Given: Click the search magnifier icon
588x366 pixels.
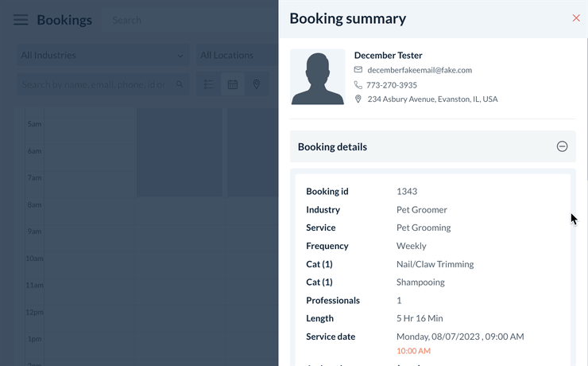Looking at the screenshot, I should (180, 84).
